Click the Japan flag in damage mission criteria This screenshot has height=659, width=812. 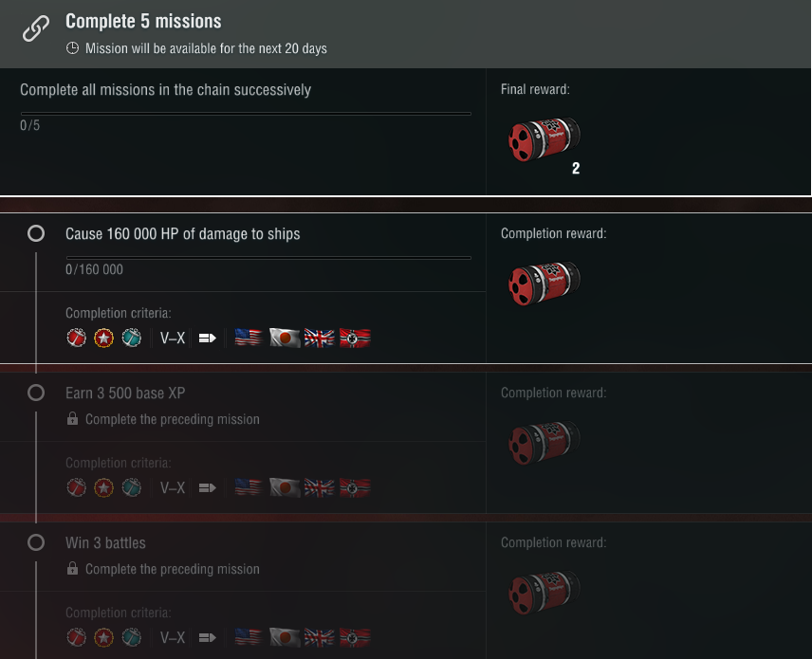click(284, 338)
